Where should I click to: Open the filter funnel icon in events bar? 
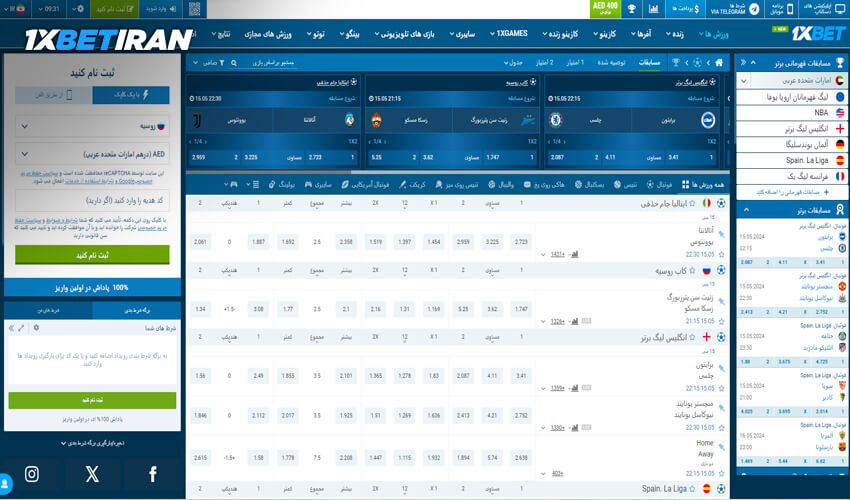pos(221,63)
